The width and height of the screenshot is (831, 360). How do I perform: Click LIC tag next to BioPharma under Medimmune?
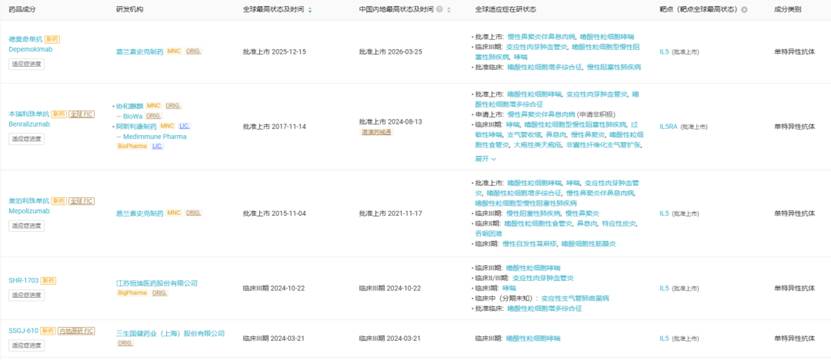pos(157,146)
